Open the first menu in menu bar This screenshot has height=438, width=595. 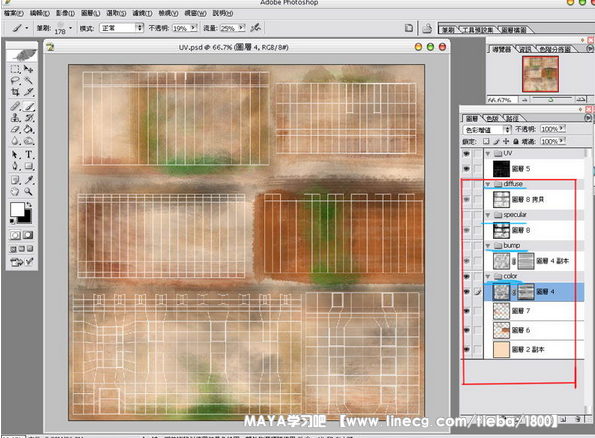pos(13,13)
